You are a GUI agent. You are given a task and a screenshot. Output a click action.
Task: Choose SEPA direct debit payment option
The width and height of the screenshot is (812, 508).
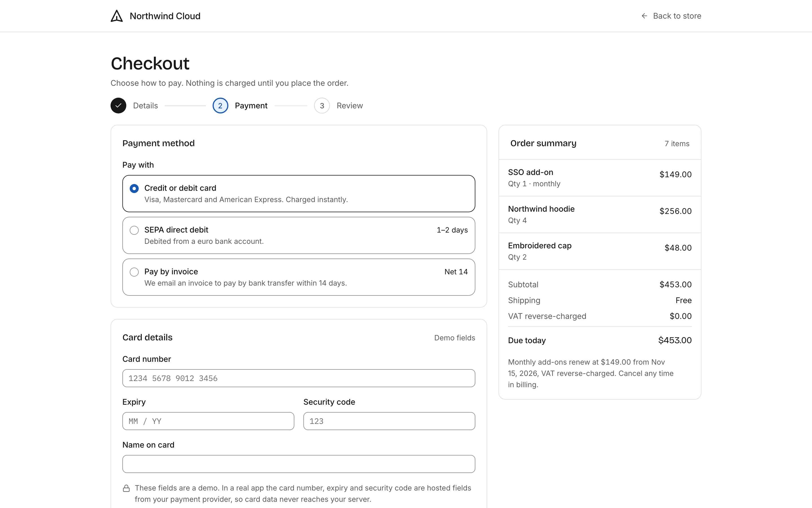click(299, 235)
